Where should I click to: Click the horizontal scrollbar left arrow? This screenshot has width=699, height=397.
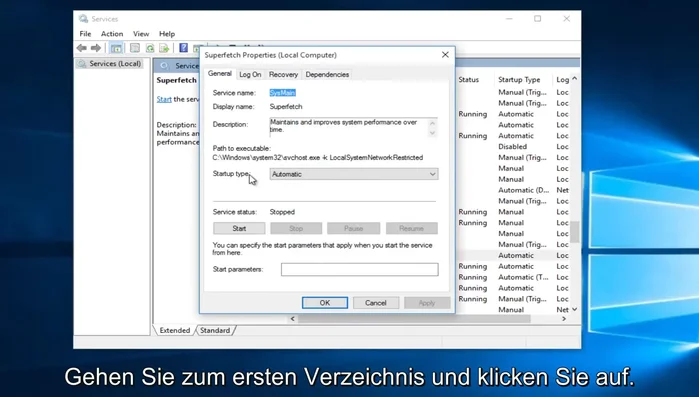tap(292, 319)
